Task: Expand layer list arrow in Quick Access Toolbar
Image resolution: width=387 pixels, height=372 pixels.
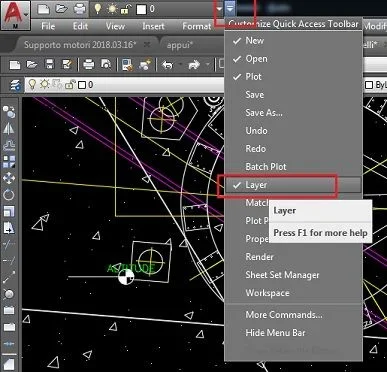Action: pyautogui.click(x=219, y=9)
